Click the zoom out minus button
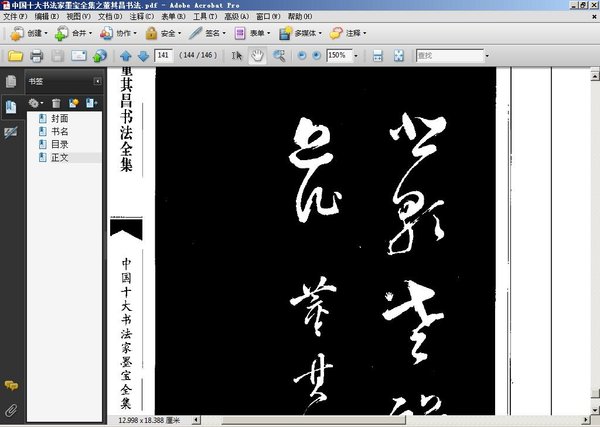 302,56
